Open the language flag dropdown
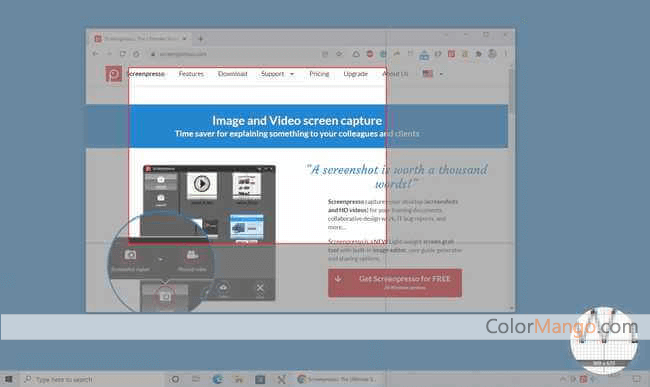650x387 pixels. [433, 74]
